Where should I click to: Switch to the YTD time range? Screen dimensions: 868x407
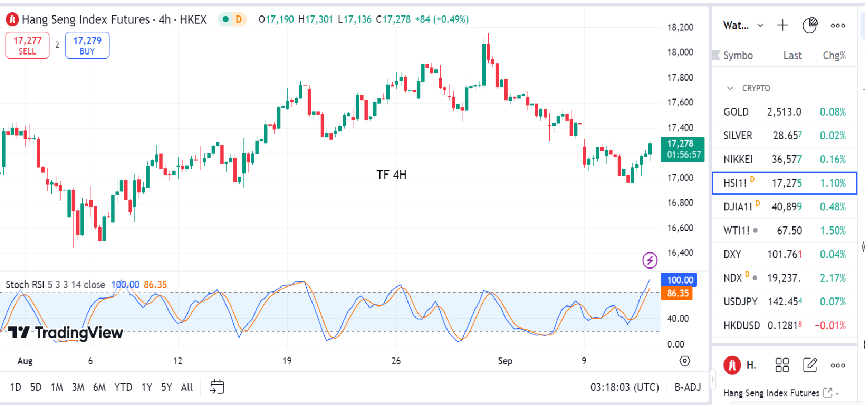coord(123,387)
